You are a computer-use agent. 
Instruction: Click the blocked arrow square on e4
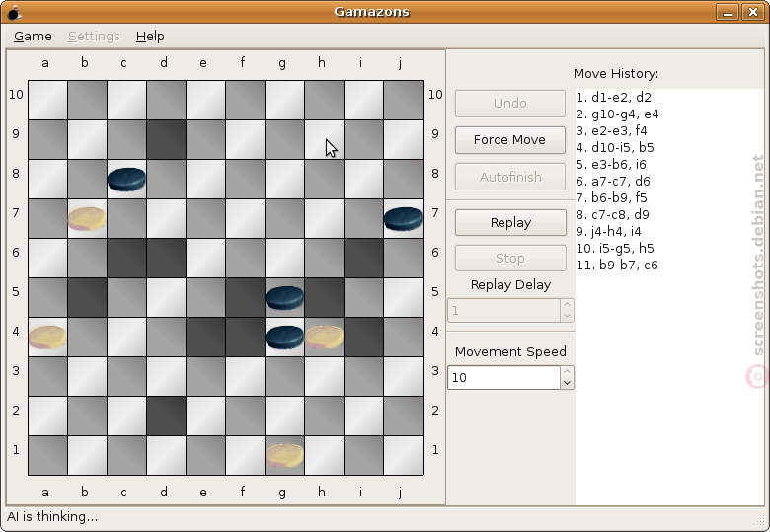[x=205, y=338]
